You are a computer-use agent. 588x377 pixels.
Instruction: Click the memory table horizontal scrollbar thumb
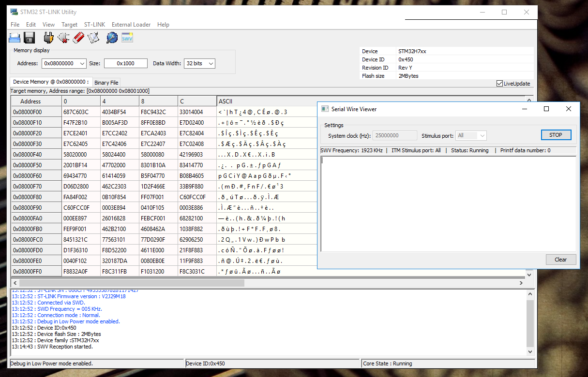[x=132, y=283]
